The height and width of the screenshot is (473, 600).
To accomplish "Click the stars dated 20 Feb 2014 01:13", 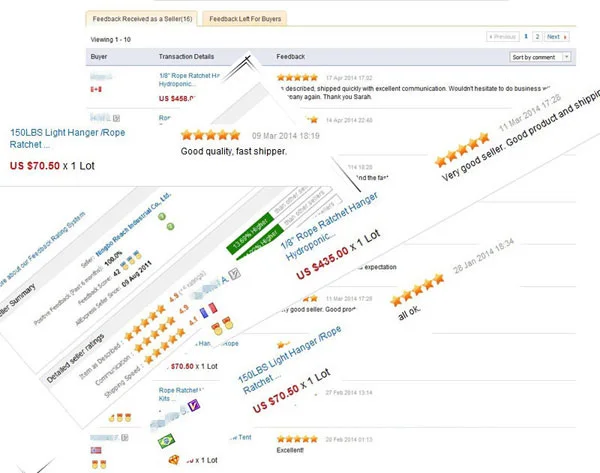I will point(297,439).
